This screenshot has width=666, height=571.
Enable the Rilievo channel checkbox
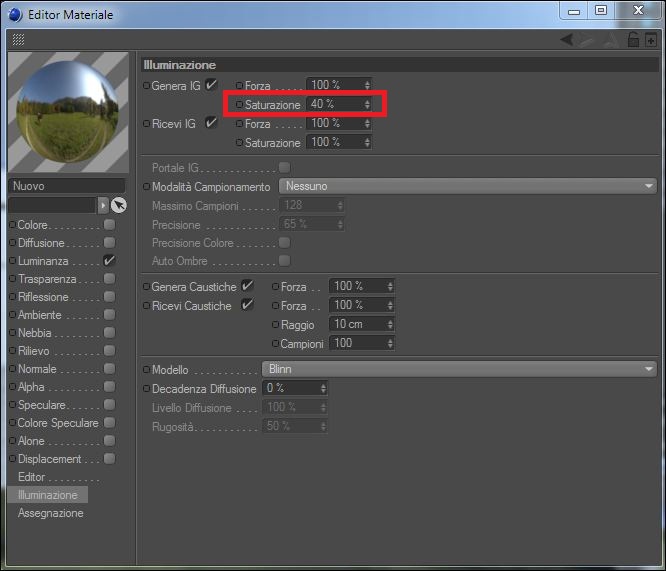click(110, 351)
